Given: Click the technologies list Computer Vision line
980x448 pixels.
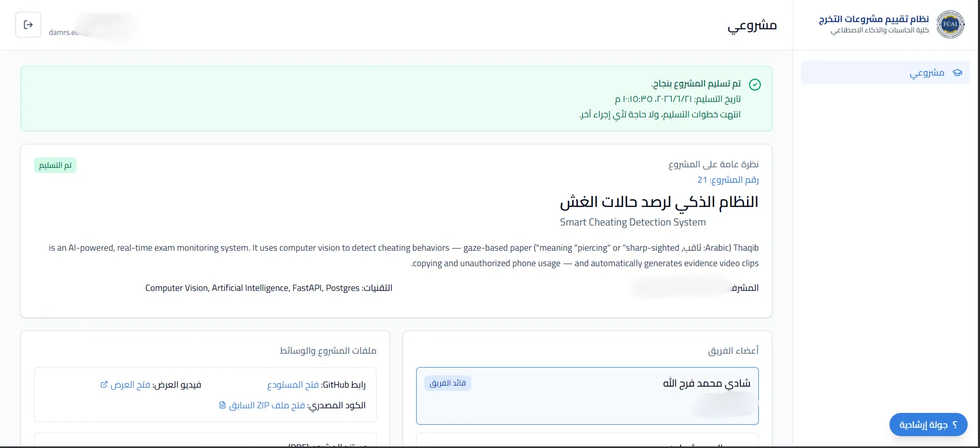Looking at the screenshot, I should (x=269, y=288).
